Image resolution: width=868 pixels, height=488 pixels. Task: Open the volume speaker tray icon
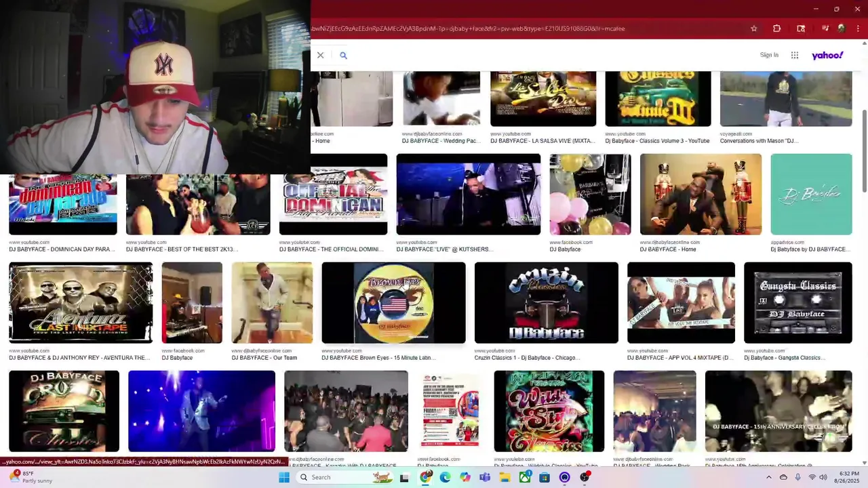(x=823, y=477)
